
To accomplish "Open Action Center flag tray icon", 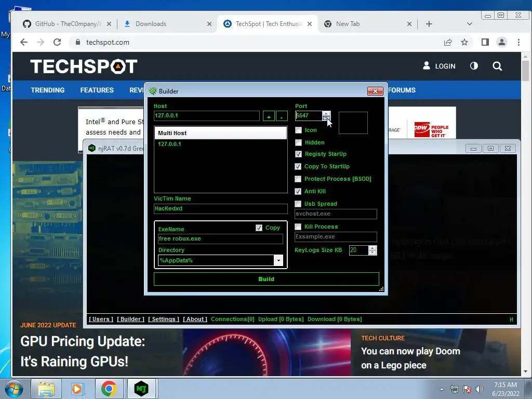I will click(467, 389).
